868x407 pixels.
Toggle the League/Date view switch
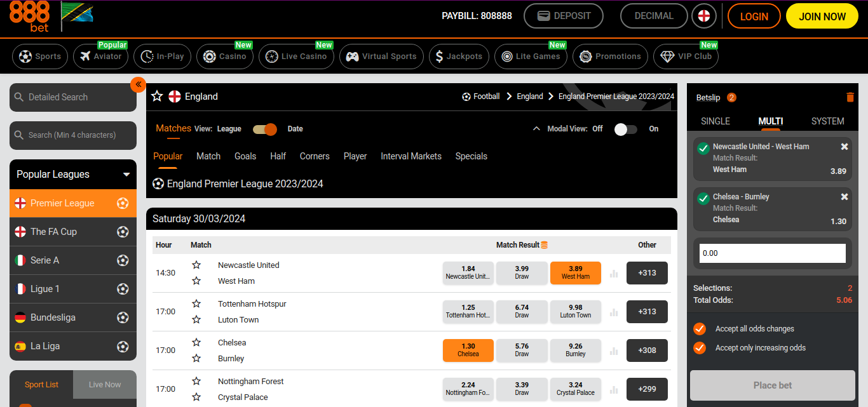click(265, 129)
